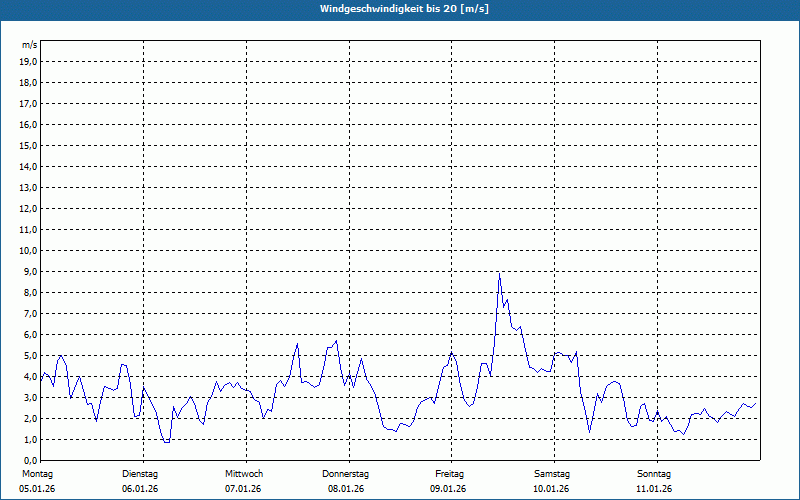
Task: Select the 15,0 value on the y-axis
Action: [29, 145]
